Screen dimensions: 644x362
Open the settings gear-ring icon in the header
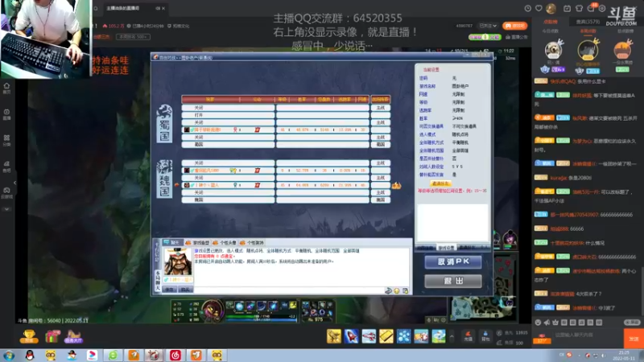602,8
